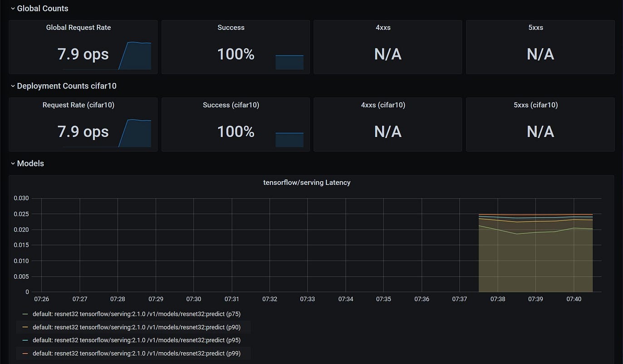Image resolution: width=623 pixels, height=364 pixels.
Task: Click the 07:33 time axis label
Action: coord(308,299)
